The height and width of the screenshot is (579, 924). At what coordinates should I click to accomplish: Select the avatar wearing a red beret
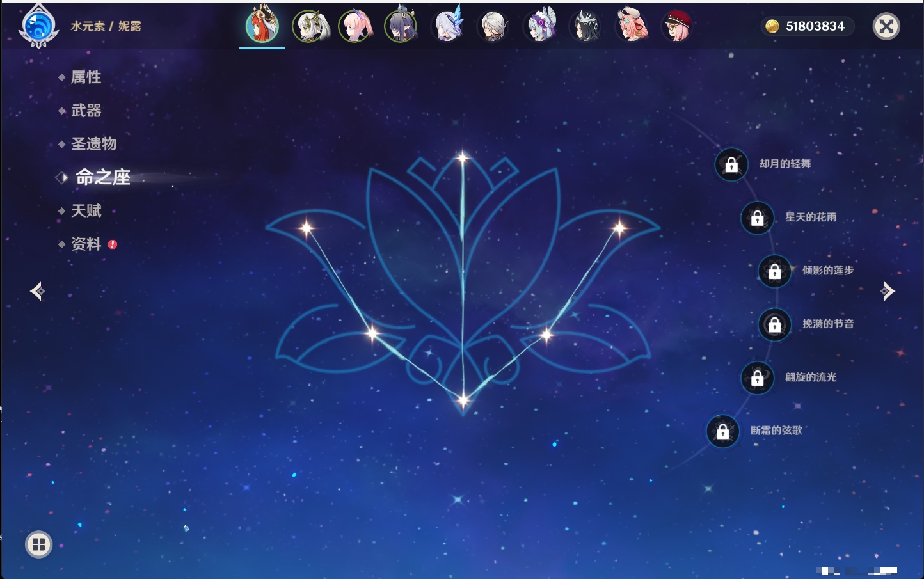tap(677, 26)
